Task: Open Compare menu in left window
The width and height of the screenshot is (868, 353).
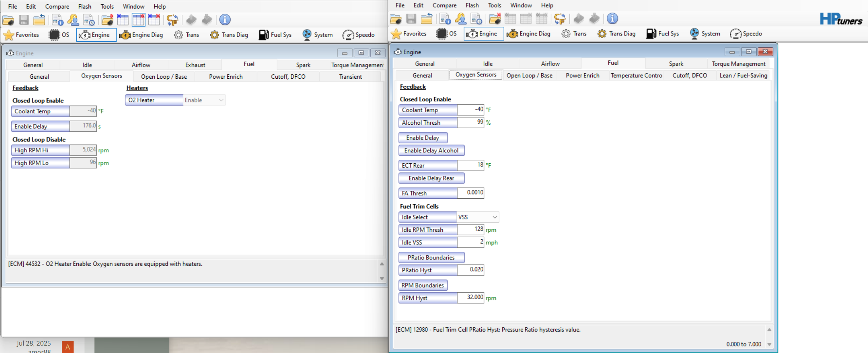Action: [57, 7]
